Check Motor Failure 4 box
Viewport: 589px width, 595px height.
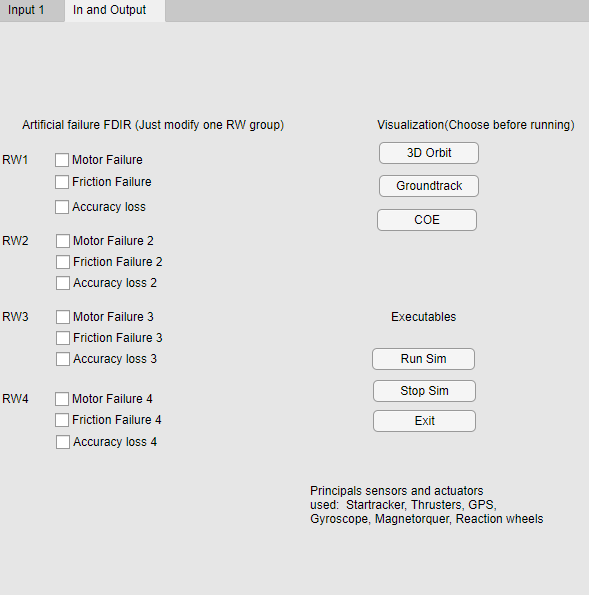click(62, 399)
